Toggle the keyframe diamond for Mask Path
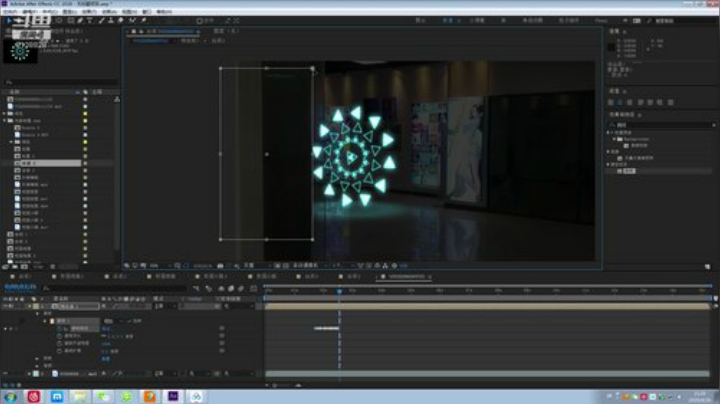 11,329
